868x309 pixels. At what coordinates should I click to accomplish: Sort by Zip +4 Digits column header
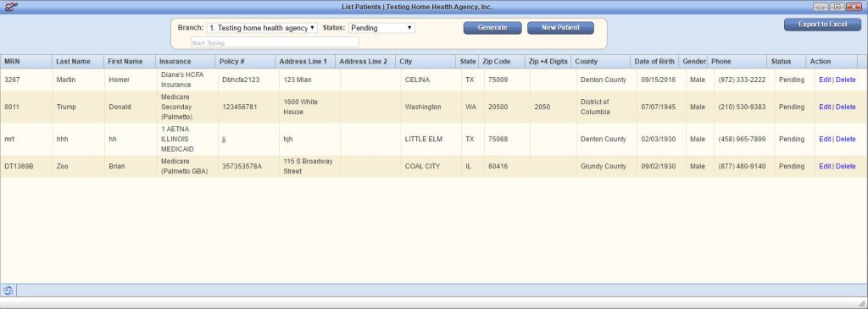click(548, 61)
